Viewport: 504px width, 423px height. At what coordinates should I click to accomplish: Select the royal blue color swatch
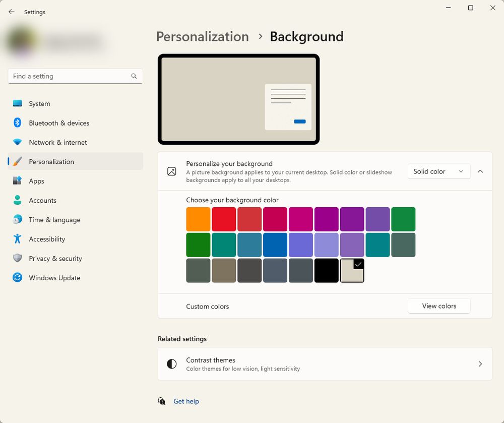click(x=275, y=245)
